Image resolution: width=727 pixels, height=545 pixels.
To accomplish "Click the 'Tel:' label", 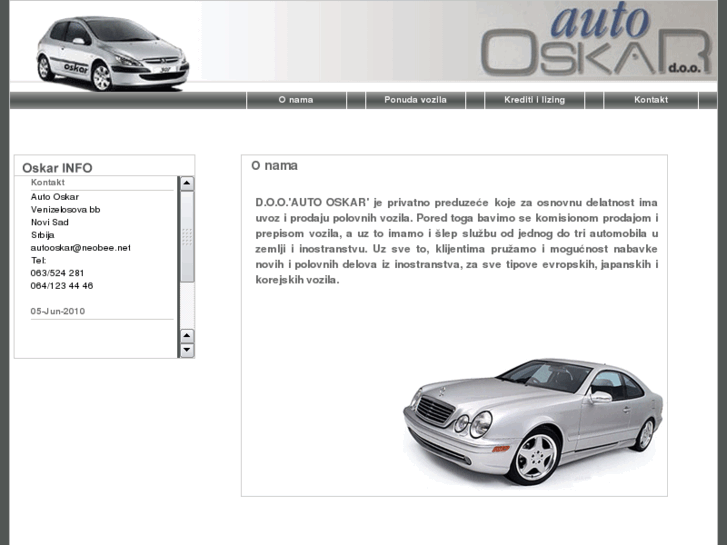I will [38, 260].
